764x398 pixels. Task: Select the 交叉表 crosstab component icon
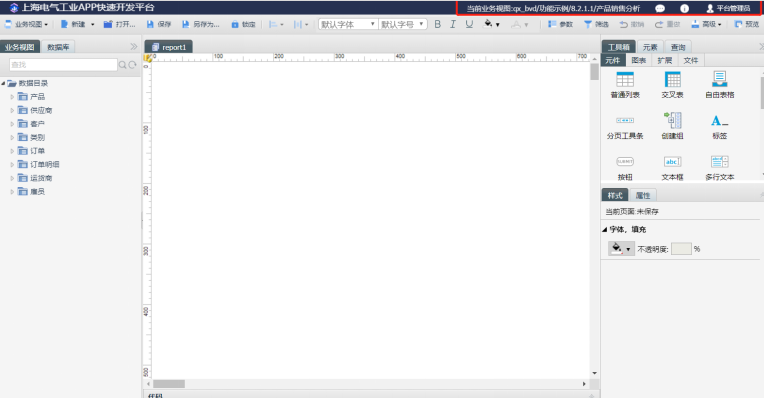pyautogui.click(x=673, y=79)
